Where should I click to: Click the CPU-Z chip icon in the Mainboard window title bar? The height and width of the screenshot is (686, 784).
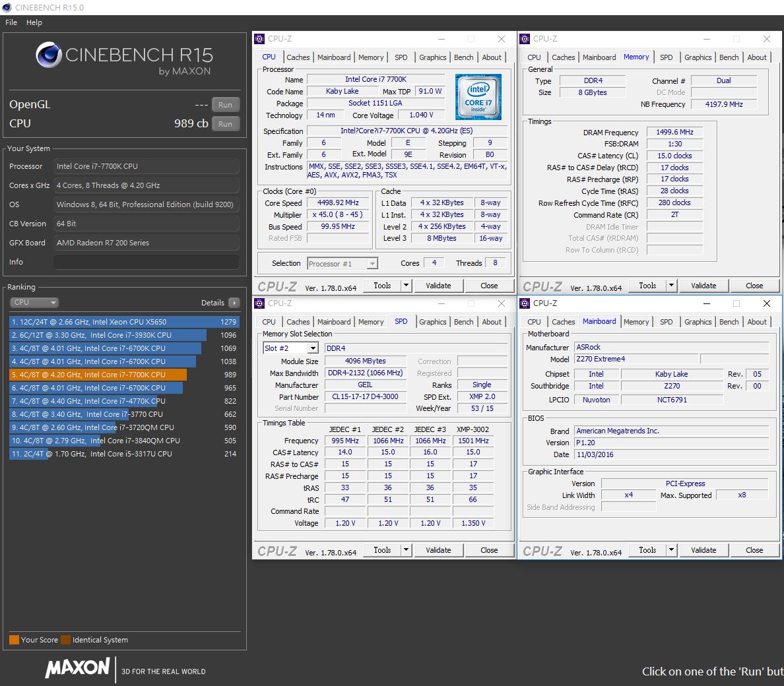[525, 303]
